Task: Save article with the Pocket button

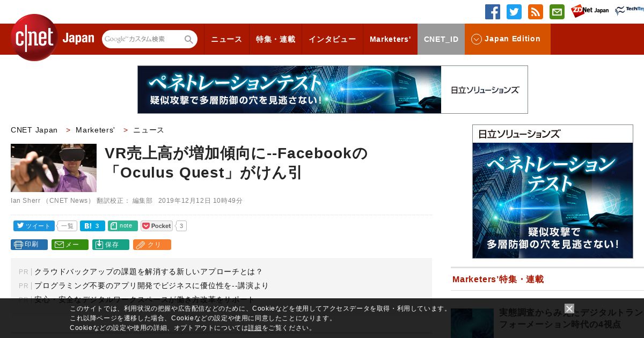Action: pyautogui.click(x=157, y=226)
